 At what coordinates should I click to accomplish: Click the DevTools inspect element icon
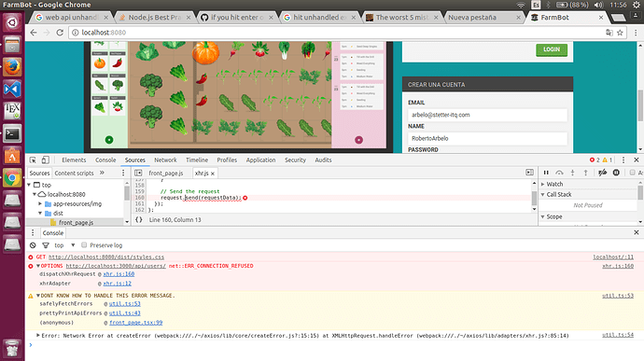pos(33,160)
